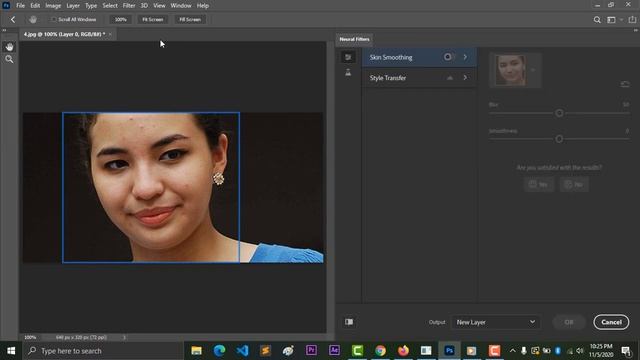Open the File menu

coord(20,6)
